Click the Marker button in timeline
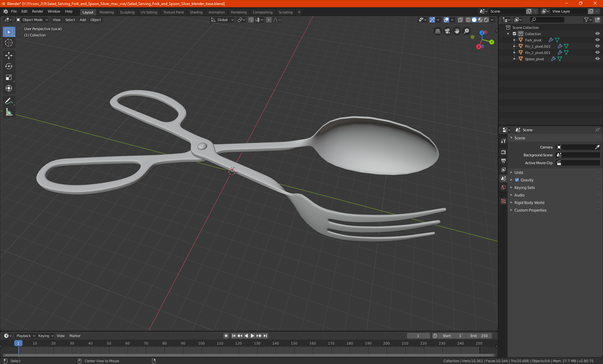Screen dimensions: 603x364 pyautogui.click(x=75, y=336)
